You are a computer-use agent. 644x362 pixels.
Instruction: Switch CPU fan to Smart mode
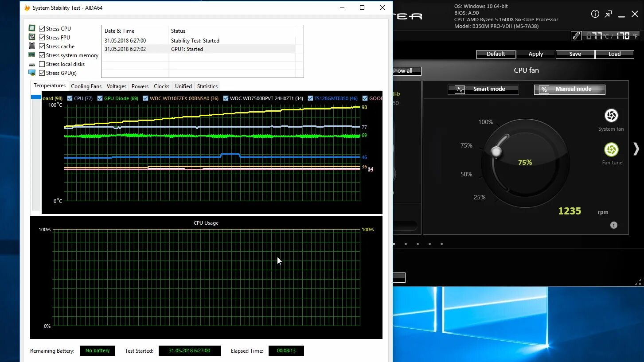coord(483,89)
